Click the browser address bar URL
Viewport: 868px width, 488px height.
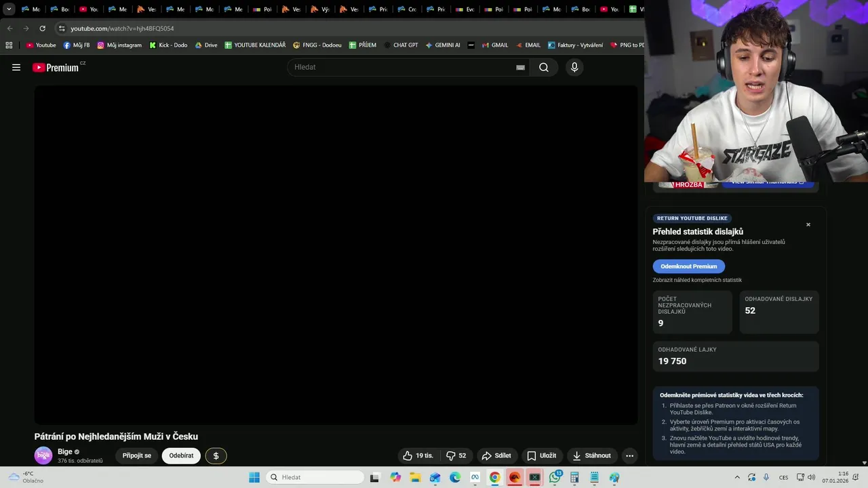[x=122, y=28]
